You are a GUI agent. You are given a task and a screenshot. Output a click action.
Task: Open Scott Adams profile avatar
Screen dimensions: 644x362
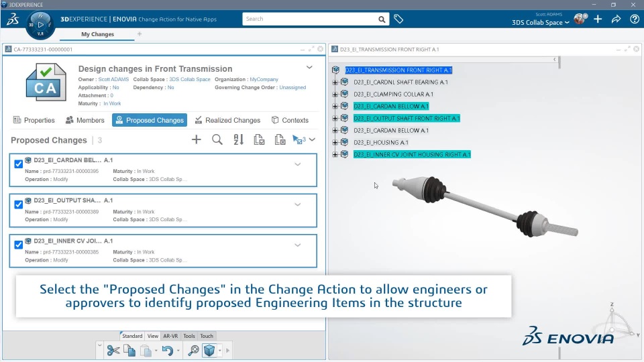click(580, 19)
